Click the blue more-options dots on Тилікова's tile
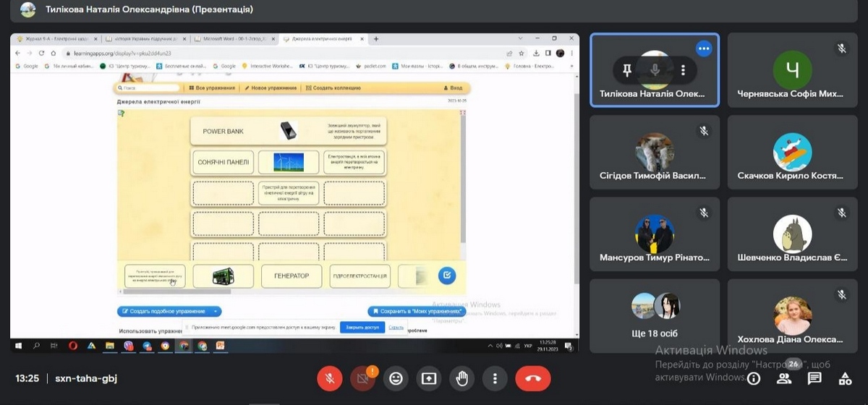The image size is (868, 405). (x=704, y=48)
